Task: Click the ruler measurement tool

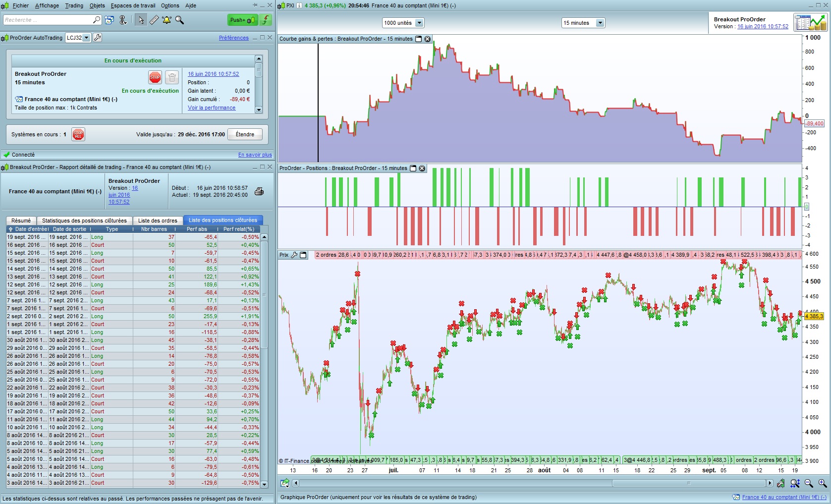Action: coord(154,20)
